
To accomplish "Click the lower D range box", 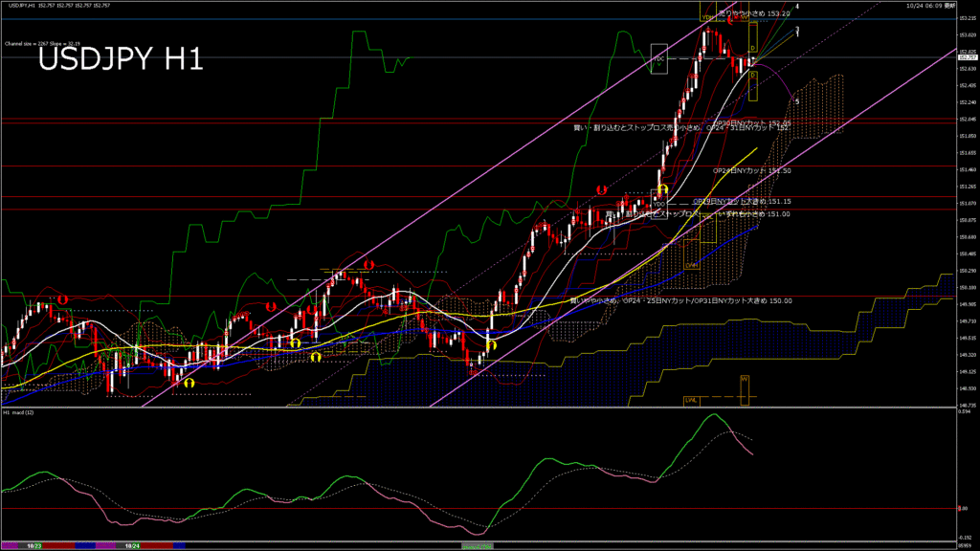I will tap(753, 85).
